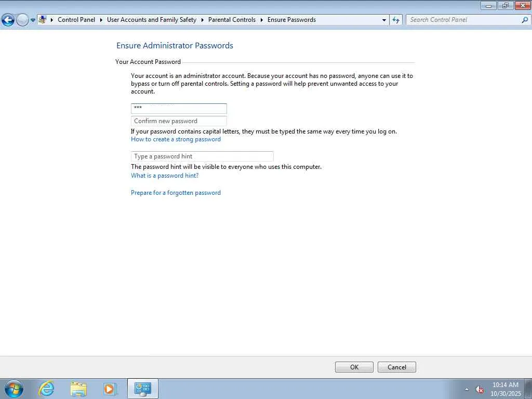Screen dimensions: 532x399
Task: Click the Cancel button
Action: 396,367
